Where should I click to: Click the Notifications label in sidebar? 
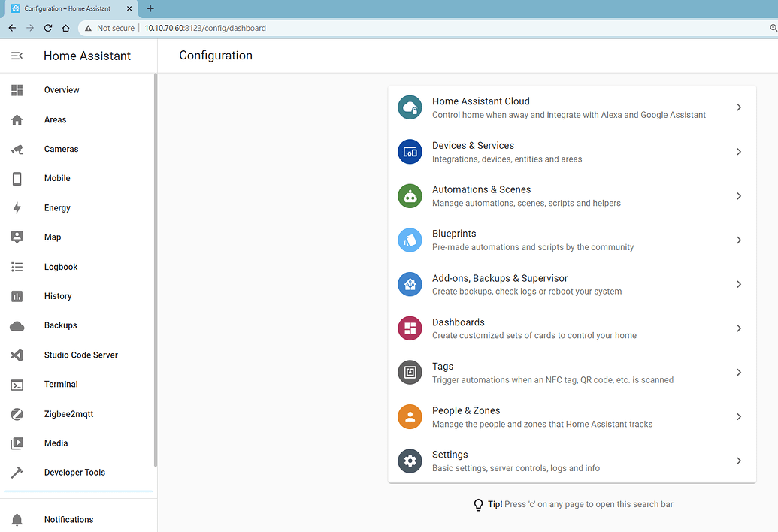tap(68, 520)
